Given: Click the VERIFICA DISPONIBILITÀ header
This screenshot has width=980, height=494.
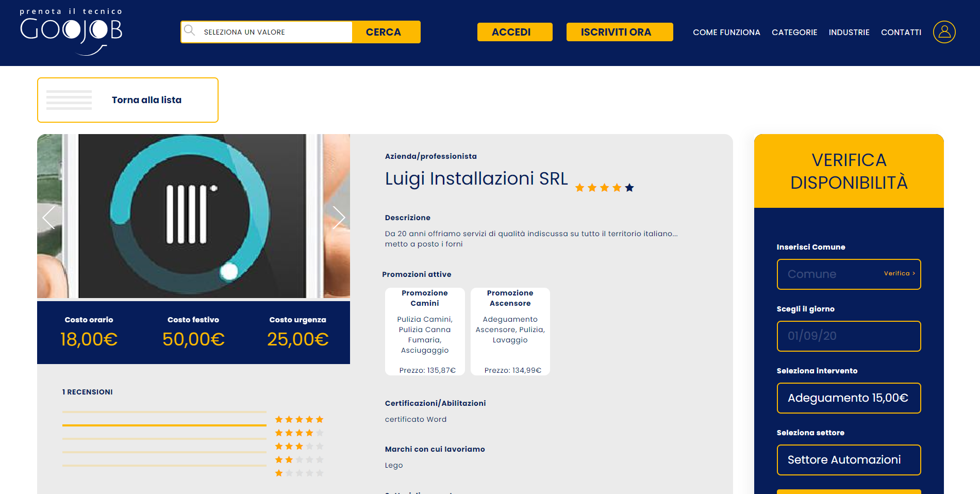Looking at the screenshot, I should pyautogui.click(x=849, y=171).
